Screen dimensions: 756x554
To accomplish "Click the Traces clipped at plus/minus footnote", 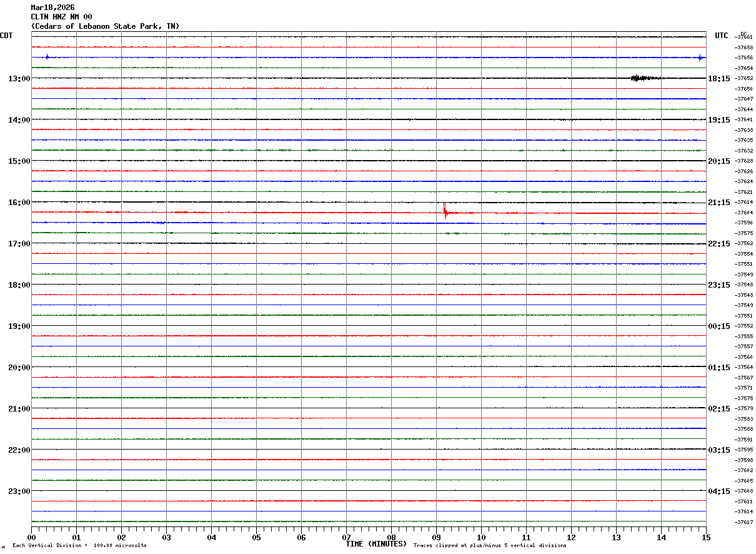I will 490,546.
